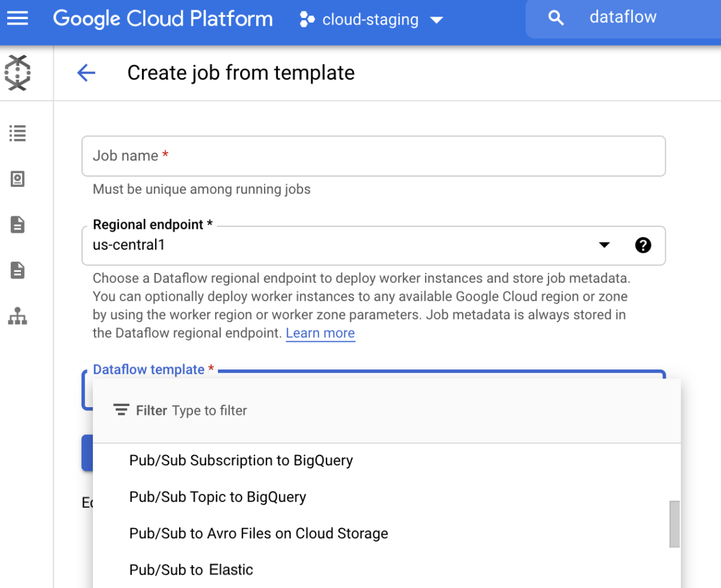Open the Learn more link
The height and width of the screenshot is (588, 721).
click(x=320, y=333)
